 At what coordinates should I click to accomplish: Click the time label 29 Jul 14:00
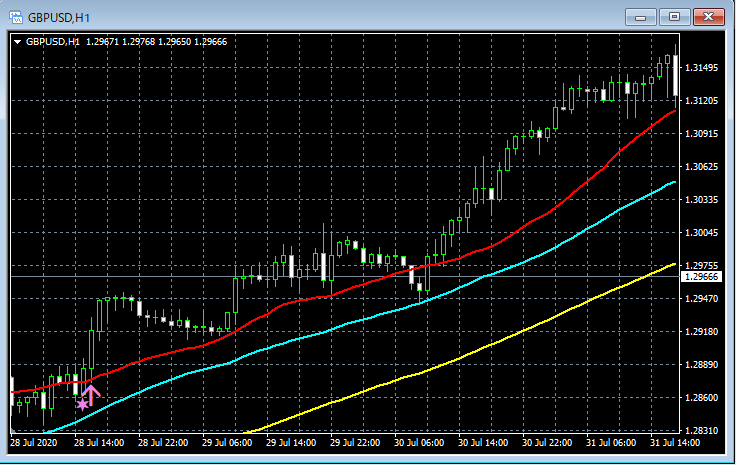point(291,443)
